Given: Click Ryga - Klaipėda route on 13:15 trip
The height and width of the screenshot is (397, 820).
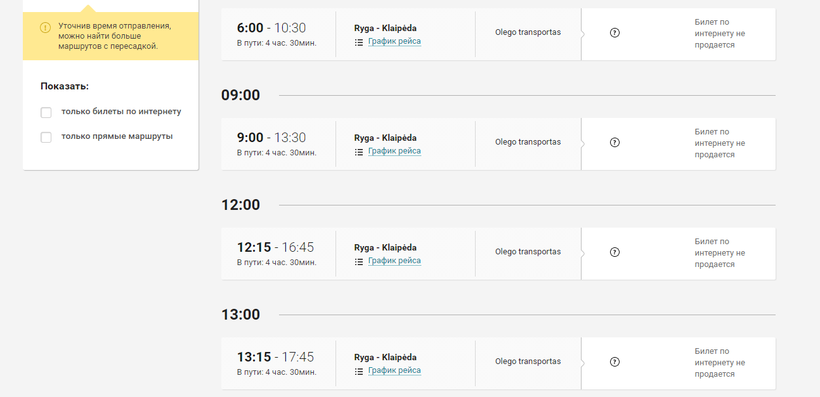Looking at the screenshot, I should click(x=385, y=358).
